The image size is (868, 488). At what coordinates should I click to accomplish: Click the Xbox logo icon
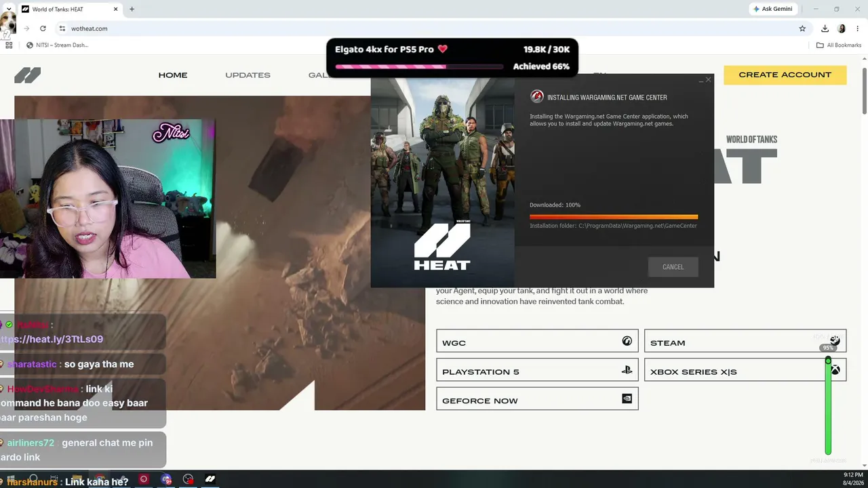pyautogui.click(x=835, y=370)
